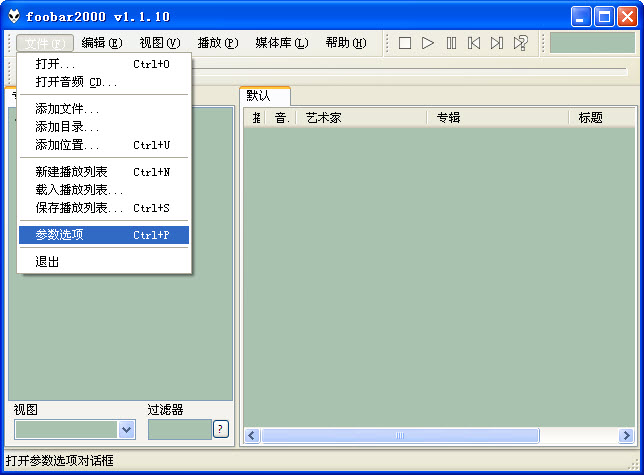This screenshot has width=644, height=475.
Task: Click the 艺术家 column header
Action: click(x=323, y=117)
